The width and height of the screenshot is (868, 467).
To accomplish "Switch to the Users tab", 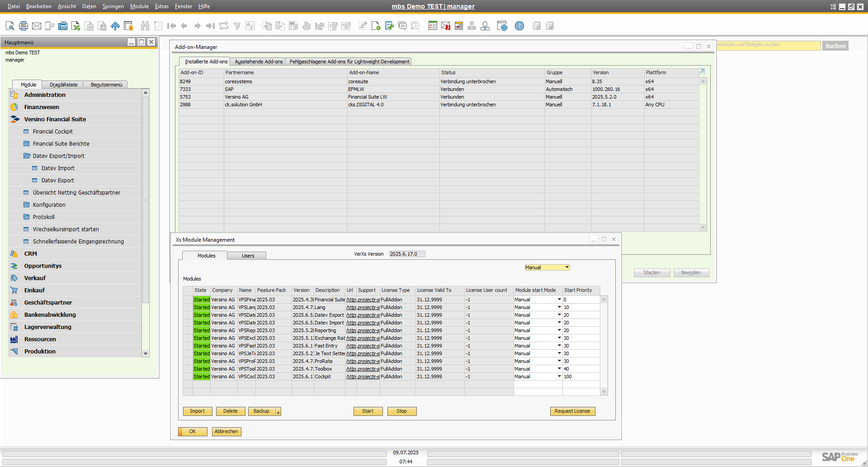I will click(x=248, y=256).
